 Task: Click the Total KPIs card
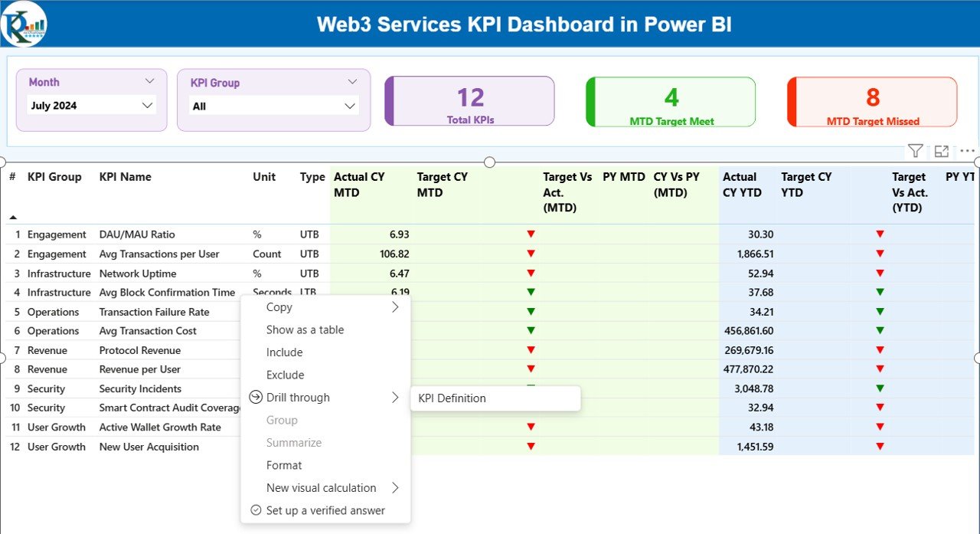(x=469, y=101)
